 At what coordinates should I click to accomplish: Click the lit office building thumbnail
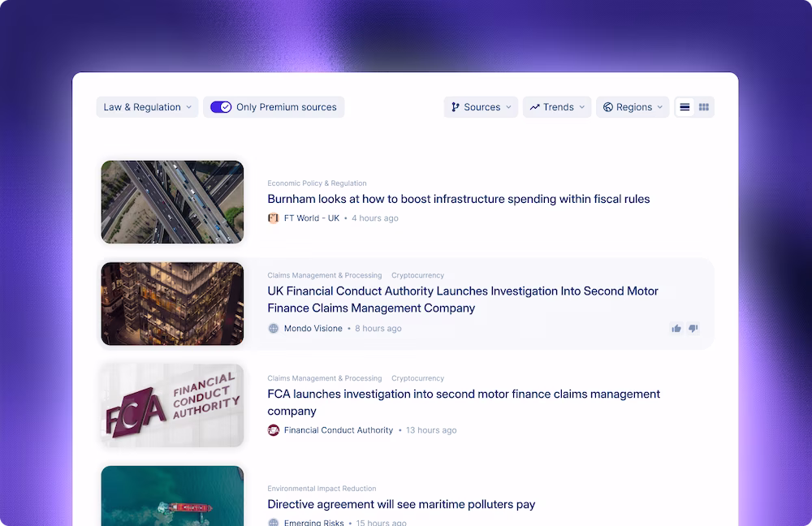pyautogui.click(x=172, y=304)
